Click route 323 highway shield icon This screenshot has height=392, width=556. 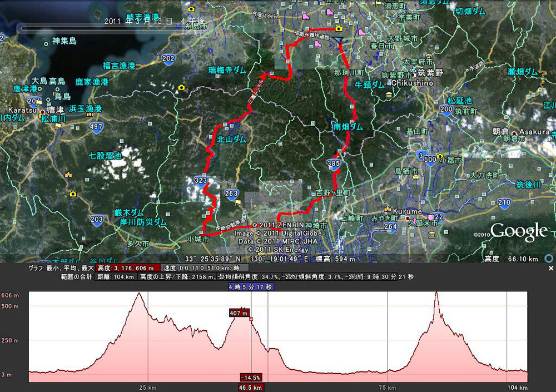[x=200, y=181]
